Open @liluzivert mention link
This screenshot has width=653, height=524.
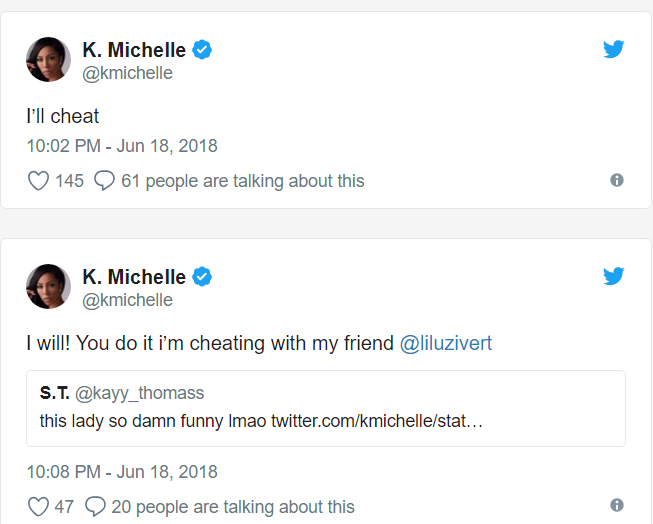click(x=446, y=343)
